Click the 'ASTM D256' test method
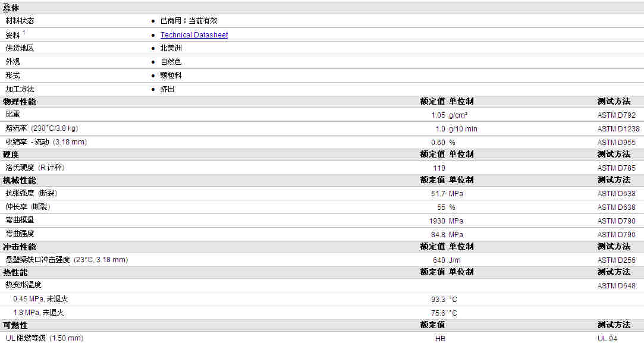Screen dimensions: 644x343 (x=617, y=260)
